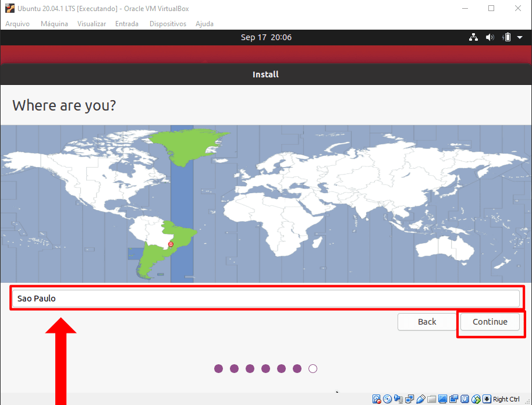This screenshot has width=532, height=405.
Task: Click the VirtualBox audio status icon
Action: coord(398,399)
